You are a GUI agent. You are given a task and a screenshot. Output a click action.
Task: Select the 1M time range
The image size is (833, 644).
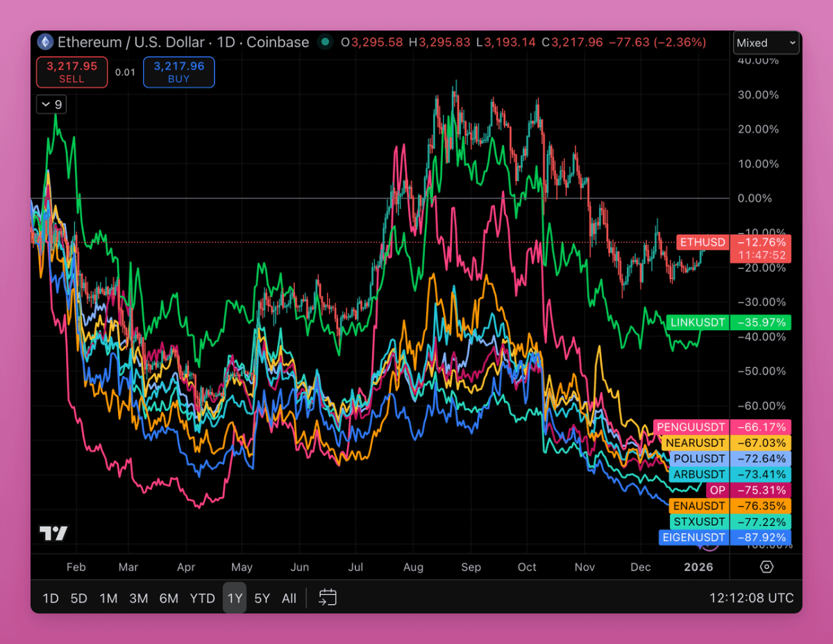pyautogui.click(x=108, y=598)
